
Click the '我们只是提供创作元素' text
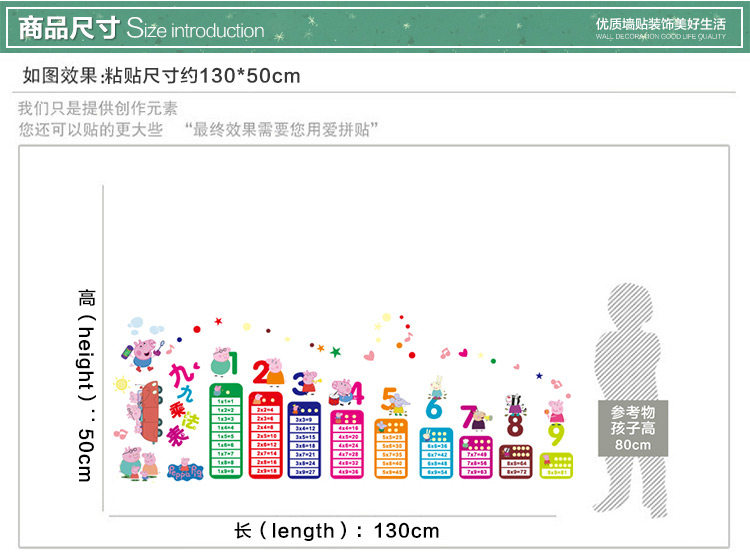tap(98, 108)
